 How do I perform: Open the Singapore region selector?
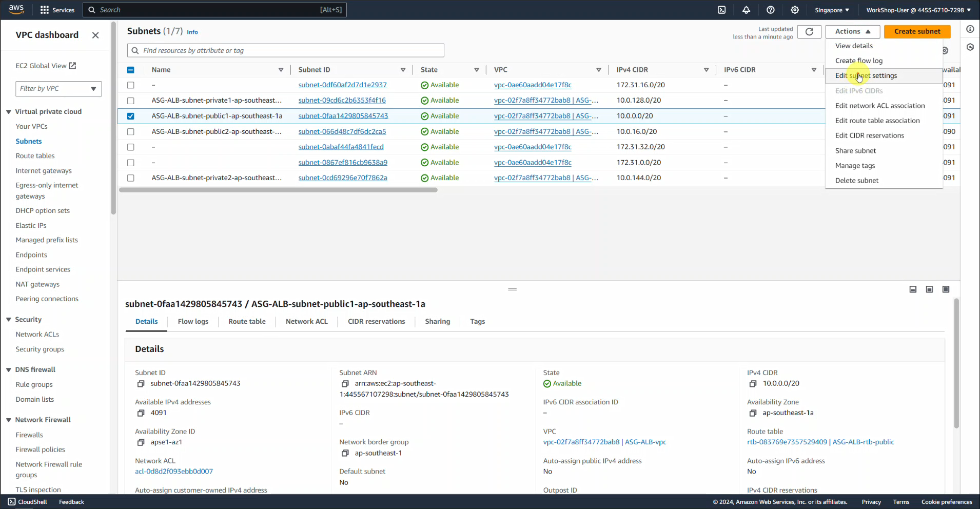tap(832, 10)
